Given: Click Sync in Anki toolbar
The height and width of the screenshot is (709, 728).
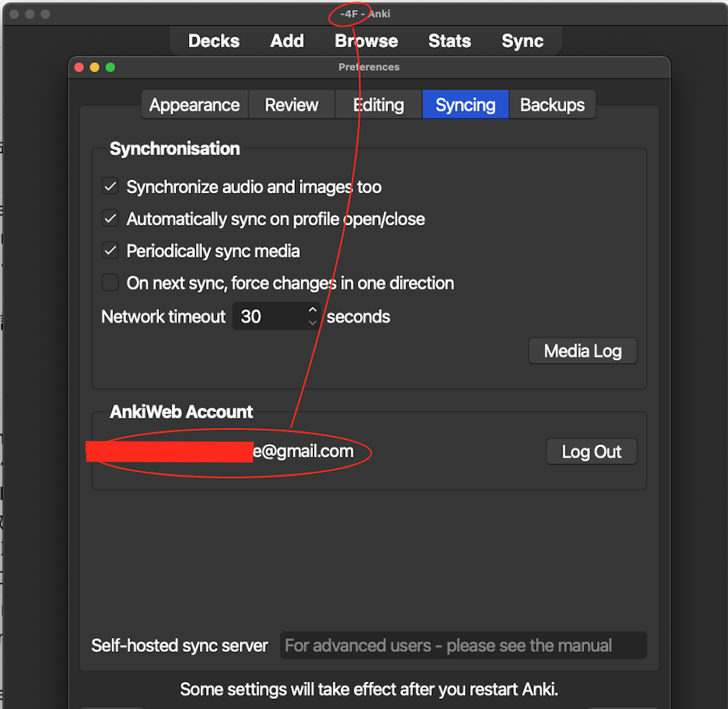Looking at the screenshot, I should 523,41.
